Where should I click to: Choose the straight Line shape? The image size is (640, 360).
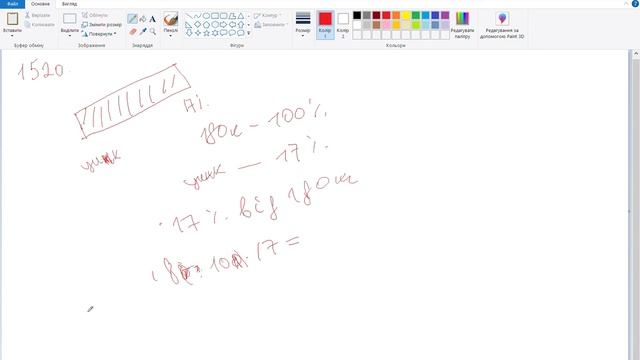coord(189,16)
